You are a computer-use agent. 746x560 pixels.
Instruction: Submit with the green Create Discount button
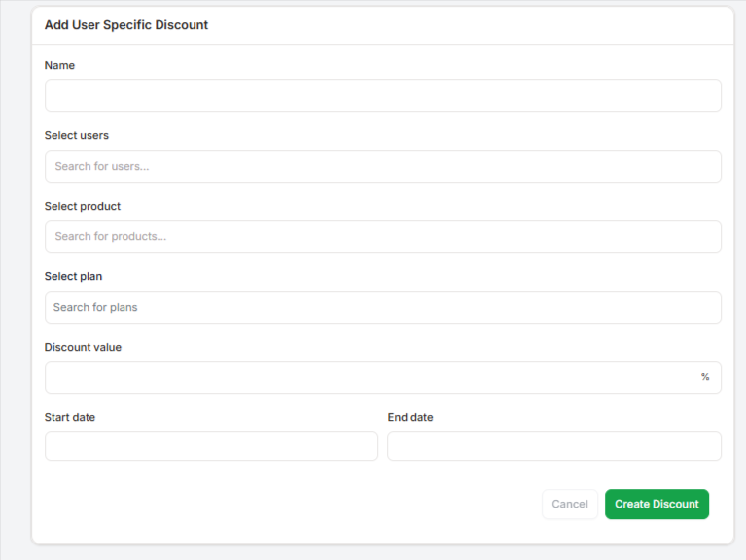[x=657, y=504]
